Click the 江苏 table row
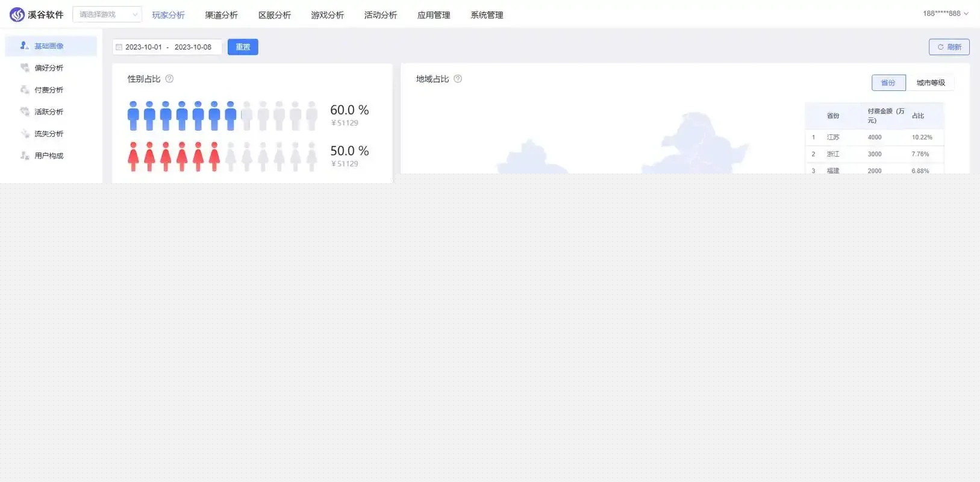This screenshot has width=980, height=482. [875, 137]
